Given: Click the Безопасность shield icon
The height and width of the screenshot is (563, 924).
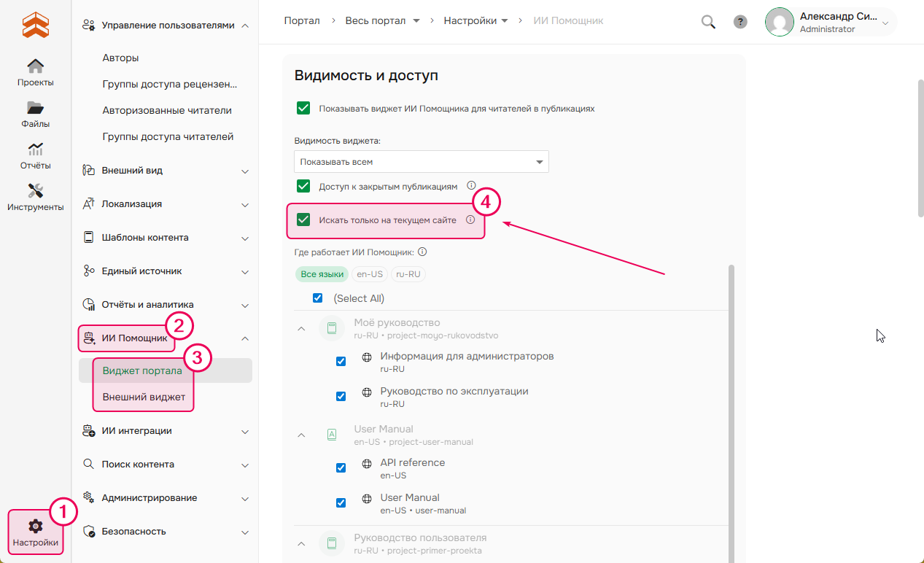Looking at the screenshot, I should pyautogui.click(x=89, y=532).
